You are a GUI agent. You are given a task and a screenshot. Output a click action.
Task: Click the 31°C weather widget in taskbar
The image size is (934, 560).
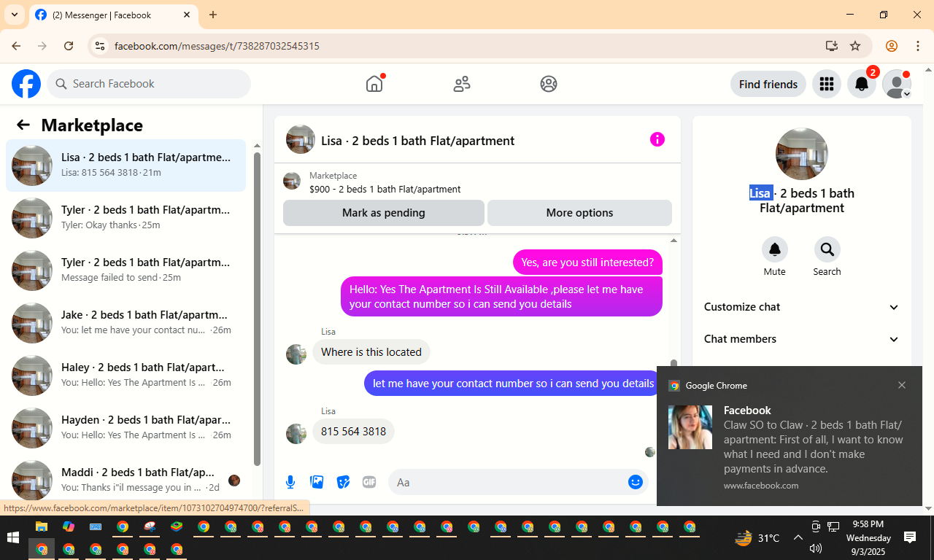click(x=757, y=538)
